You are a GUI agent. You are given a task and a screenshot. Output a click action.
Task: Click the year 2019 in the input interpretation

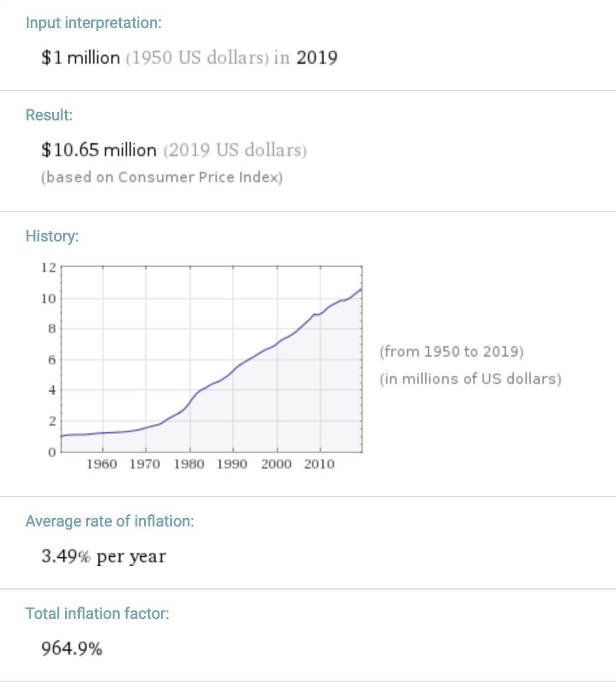coord(316,58)
